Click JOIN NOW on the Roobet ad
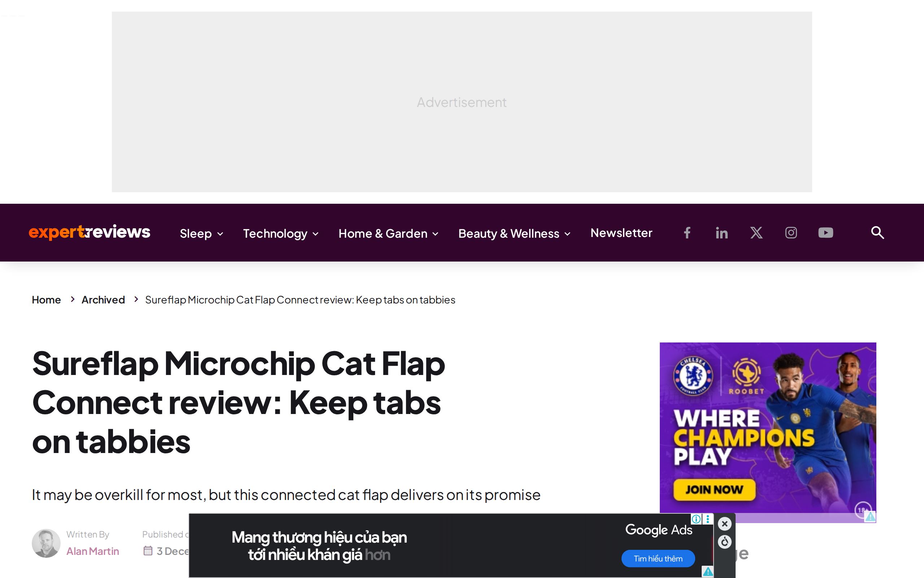924x578 pixels. click(714, 490)
